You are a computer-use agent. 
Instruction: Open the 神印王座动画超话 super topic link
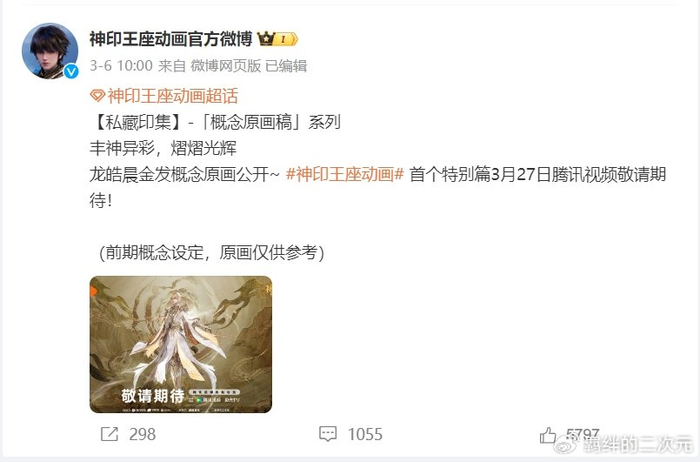point(173,96)
